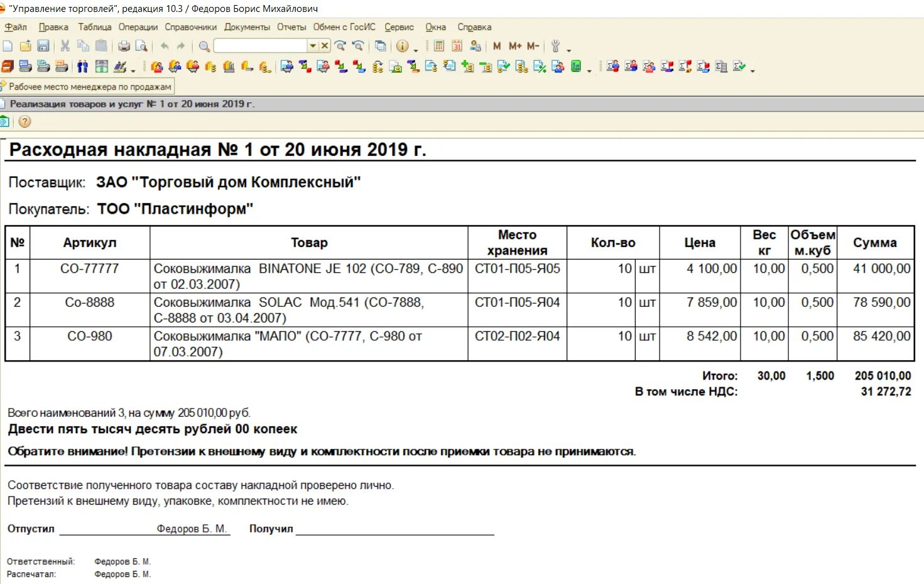
Task: Expand dropdown arrow next to info icon
Action: click(416, 50)
